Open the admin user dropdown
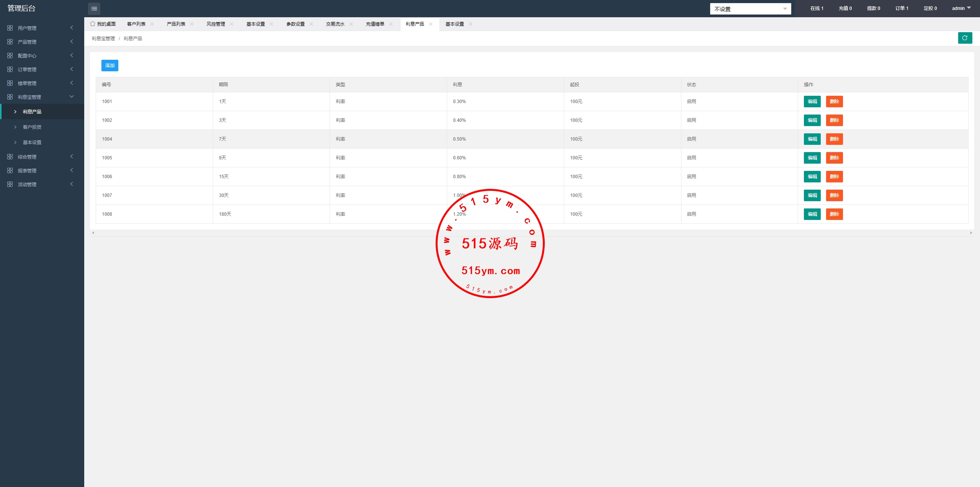Screen dimensions: 980x487 click(961, 8)
